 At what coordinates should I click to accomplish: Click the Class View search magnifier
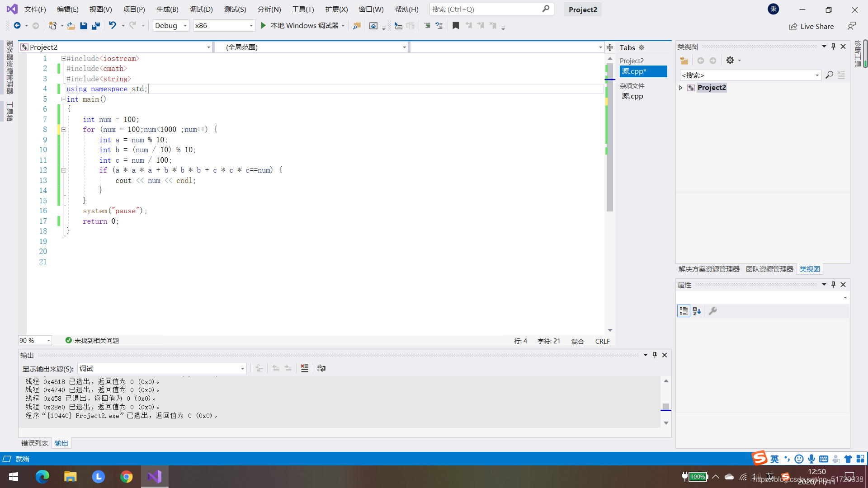click(829, 75)
